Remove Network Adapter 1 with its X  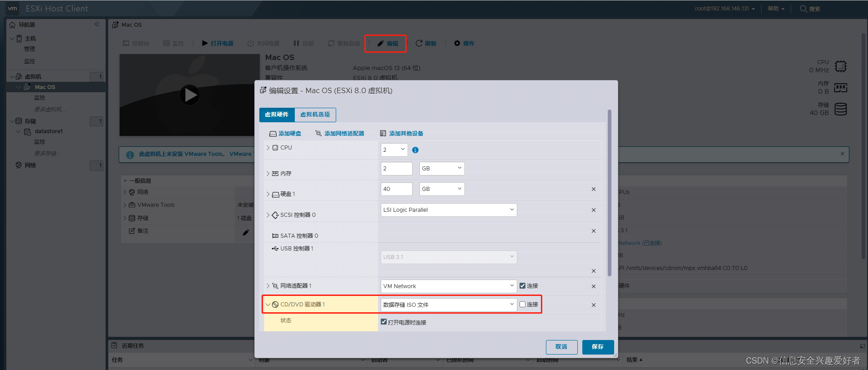click(593, 286)
